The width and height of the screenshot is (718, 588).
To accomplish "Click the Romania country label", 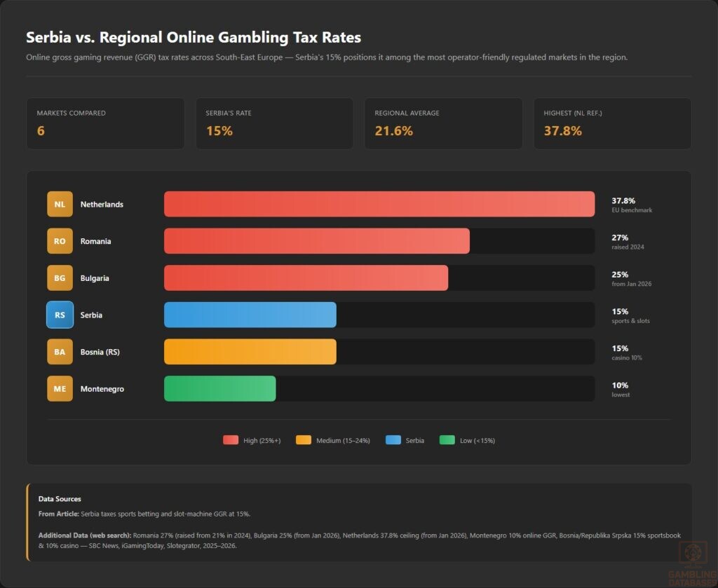I will tap(95, 241).
